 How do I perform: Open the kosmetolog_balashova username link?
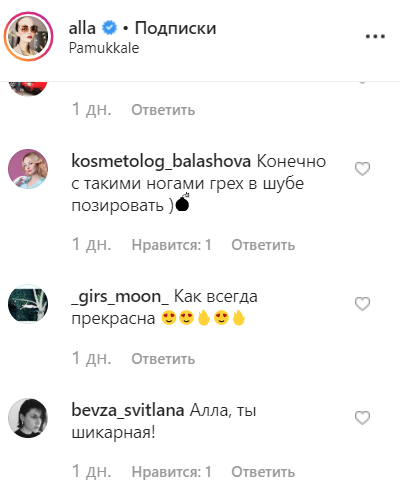pos(161,162)
